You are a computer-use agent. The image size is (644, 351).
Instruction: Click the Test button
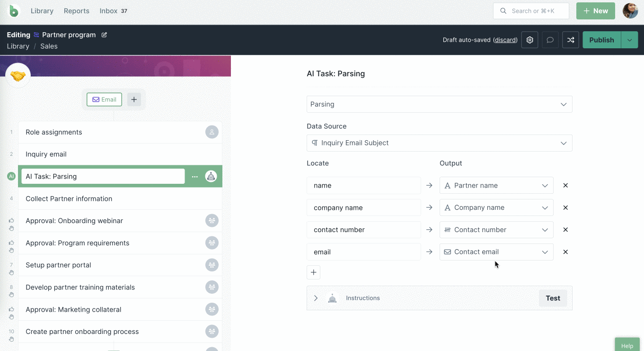point(553,298)
